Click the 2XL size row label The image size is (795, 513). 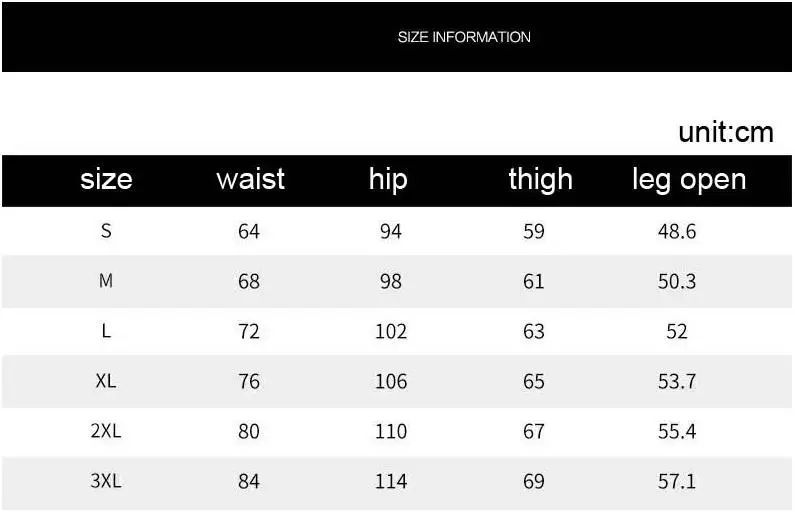point(106,431)
